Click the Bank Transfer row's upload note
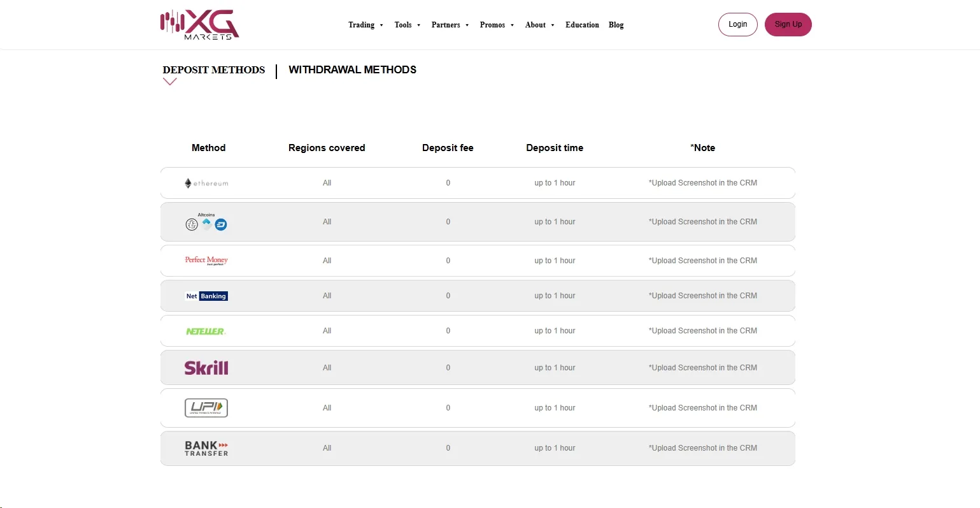 click(x=703, y=448)
